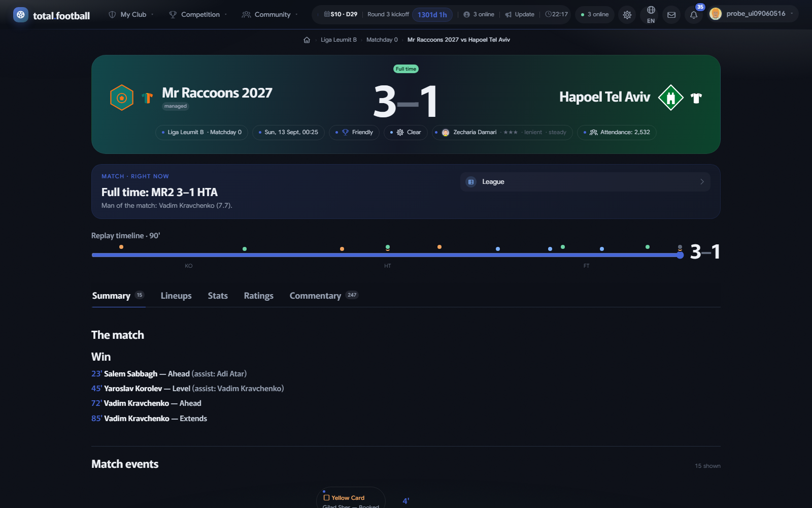Click the Clear weather chip

click(405, 132)
